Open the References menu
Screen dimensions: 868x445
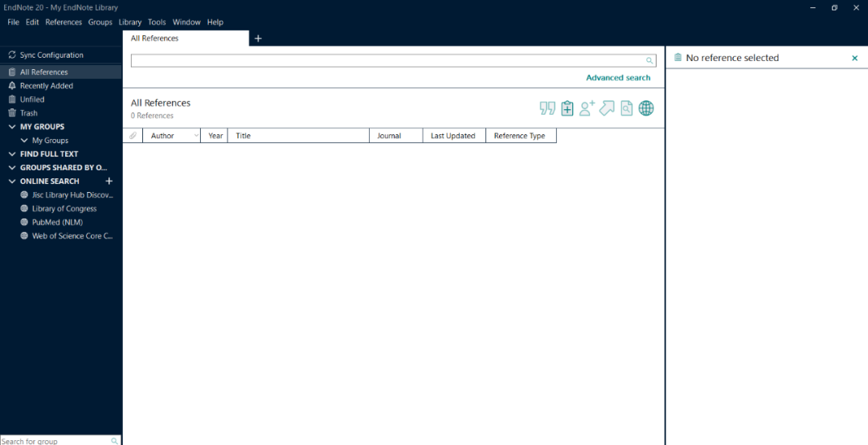pyautogui.click(x=63, y=22)
